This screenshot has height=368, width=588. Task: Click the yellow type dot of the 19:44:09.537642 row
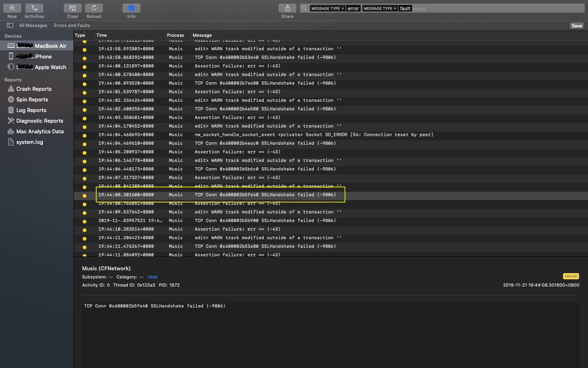tap(85, 213)
